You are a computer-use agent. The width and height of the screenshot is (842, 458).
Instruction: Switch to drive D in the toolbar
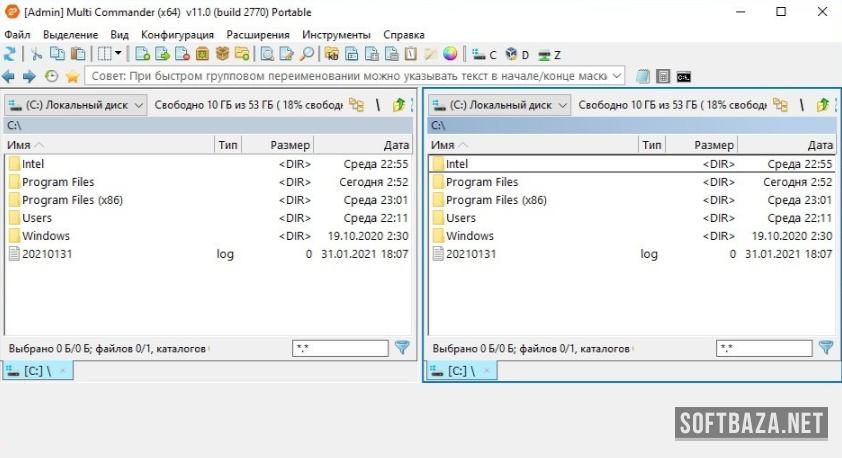[517, 54]
